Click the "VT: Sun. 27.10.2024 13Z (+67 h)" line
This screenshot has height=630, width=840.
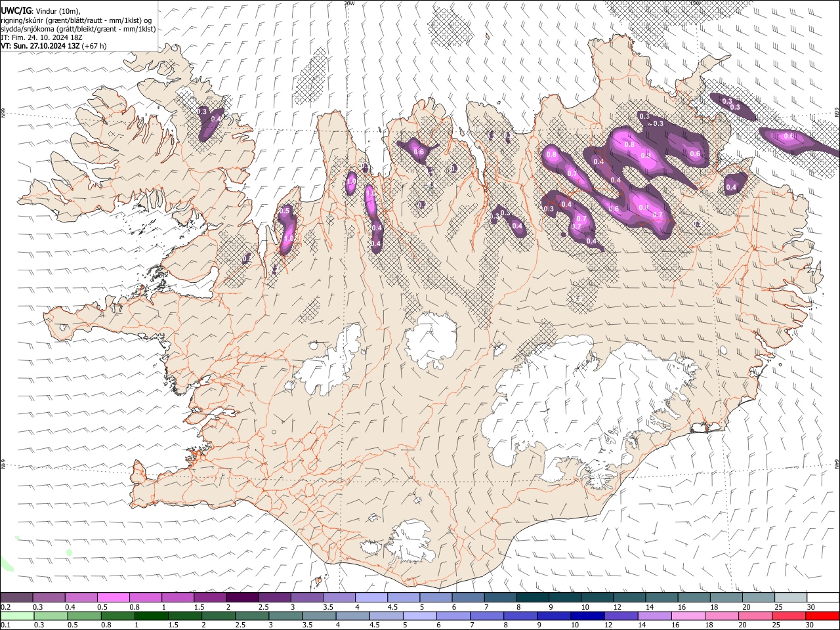54,47
